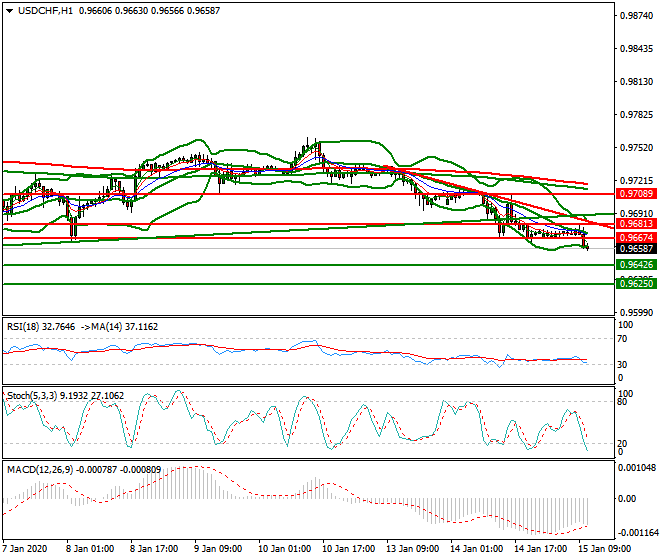Viewport: 660px width, 560px height.
Task: Click the 0.95990 value on price axis
Action: coord(637,312)
